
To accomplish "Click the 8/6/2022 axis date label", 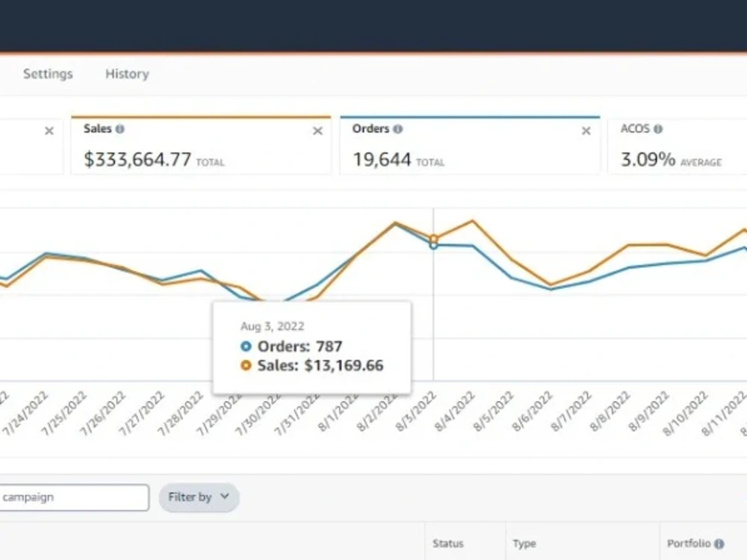I will pos(532,411).
